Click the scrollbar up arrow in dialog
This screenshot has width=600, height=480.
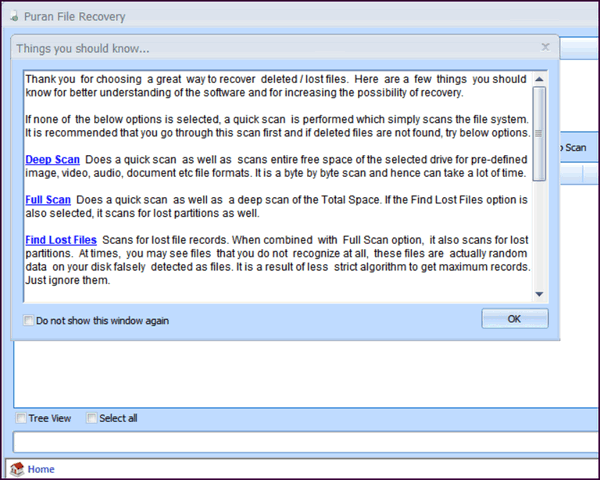tap(539, 79)
